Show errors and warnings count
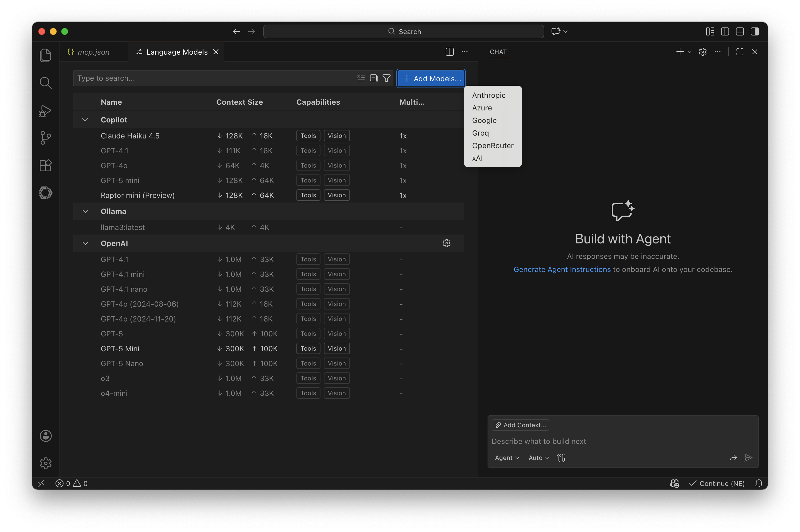 click(71, 483)
